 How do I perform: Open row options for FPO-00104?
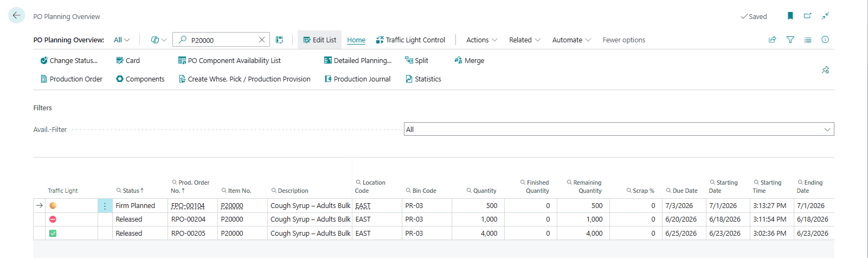click(x=105, y=206)
